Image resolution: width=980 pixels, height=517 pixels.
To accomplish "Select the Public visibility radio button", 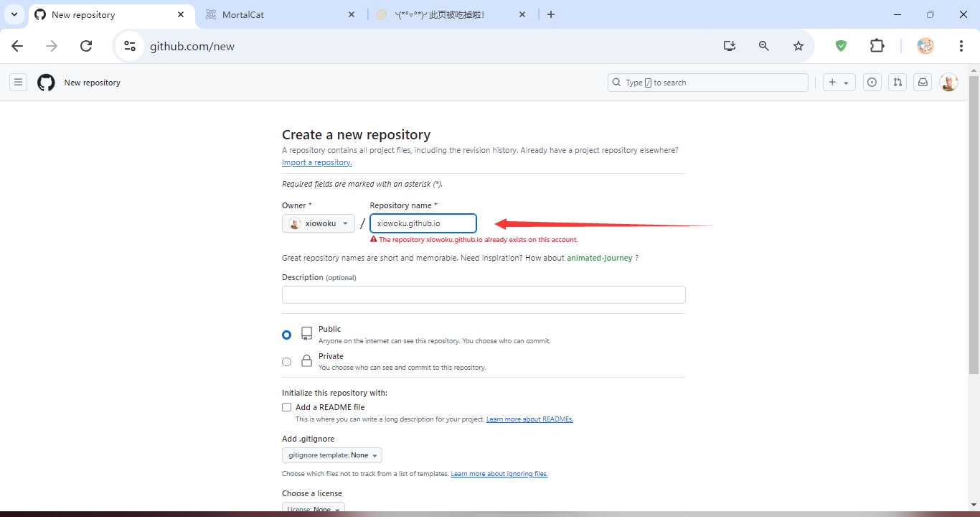I will click(287, 335).
